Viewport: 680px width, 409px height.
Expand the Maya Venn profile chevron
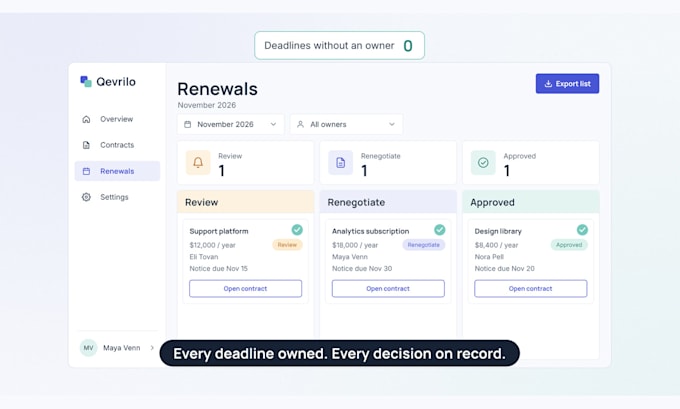[x=152, y=348]
